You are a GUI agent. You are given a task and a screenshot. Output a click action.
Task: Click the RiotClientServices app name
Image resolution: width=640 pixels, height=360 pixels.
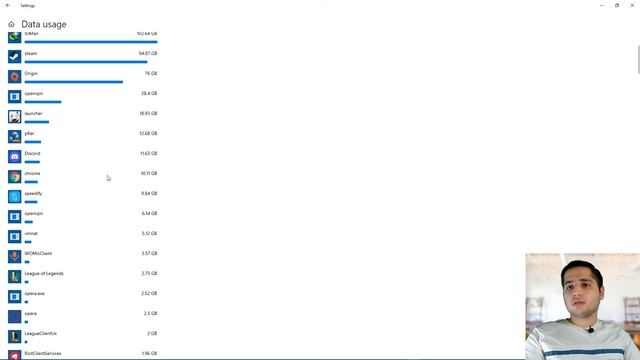pyautogui.click(x=43, y=353)
